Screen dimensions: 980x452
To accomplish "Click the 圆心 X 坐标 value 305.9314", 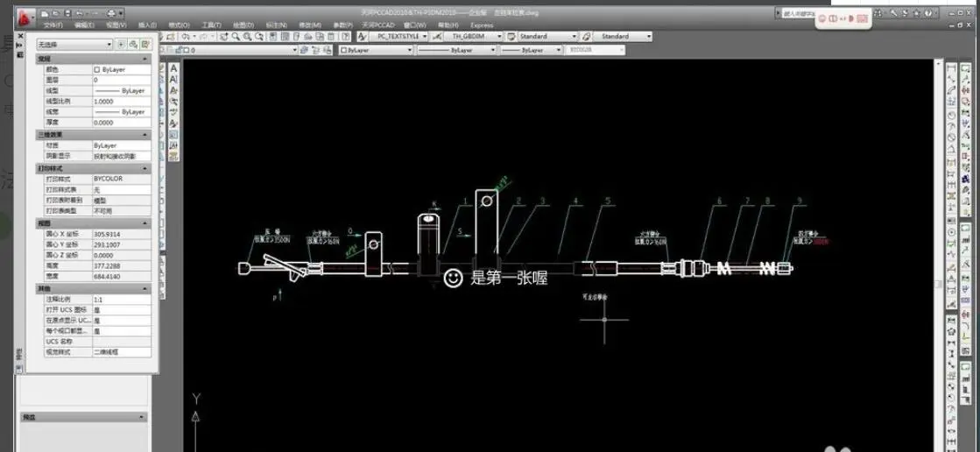I will [122, 234].
